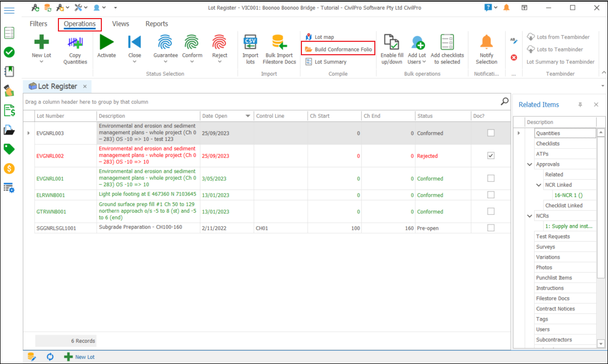Switch to the Reports ribbon tab
The image size is (608, 364).
point(157,24)
